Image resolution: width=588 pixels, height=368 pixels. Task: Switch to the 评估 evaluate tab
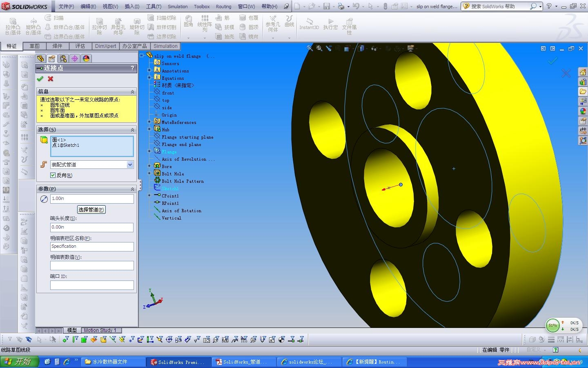point(80,46)
